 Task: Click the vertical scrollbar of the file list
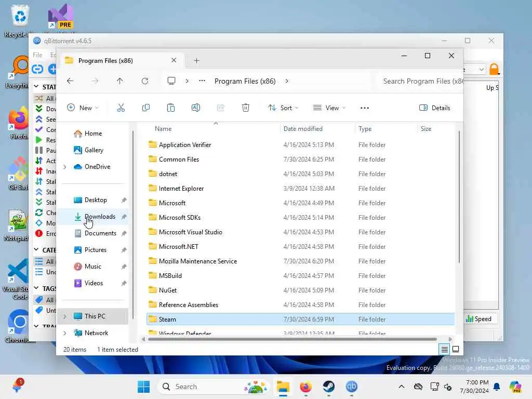coord(459,197)
